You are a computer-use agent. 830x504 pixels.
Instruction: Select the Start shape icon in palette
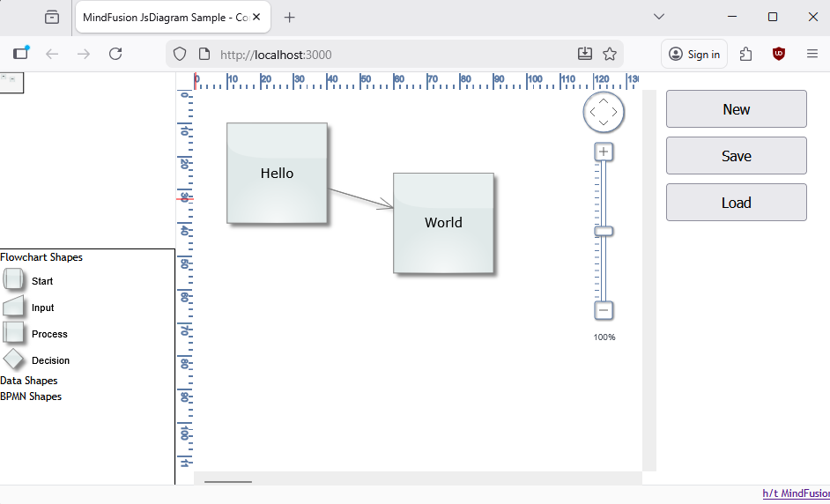click(13, 280)
